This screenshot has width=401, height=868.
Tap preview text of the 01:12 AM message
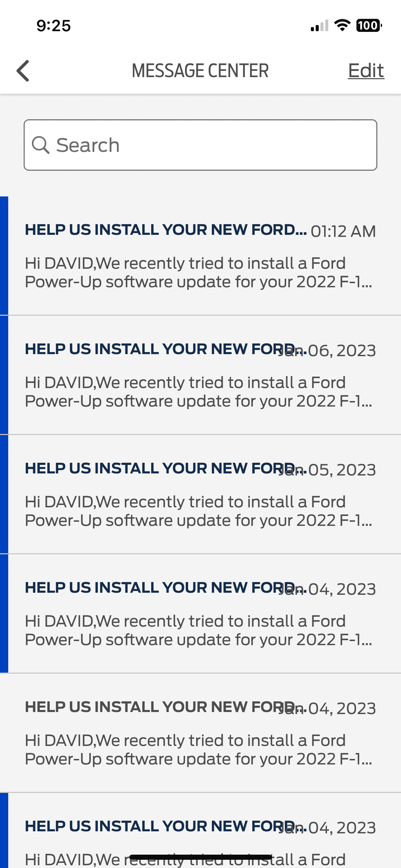tap(198, 272)
